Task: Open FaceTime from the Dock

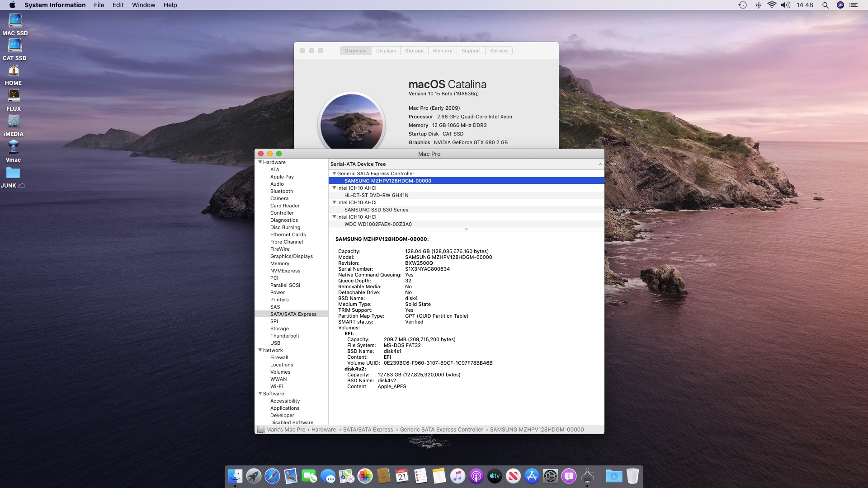Action: pos(309,476)
